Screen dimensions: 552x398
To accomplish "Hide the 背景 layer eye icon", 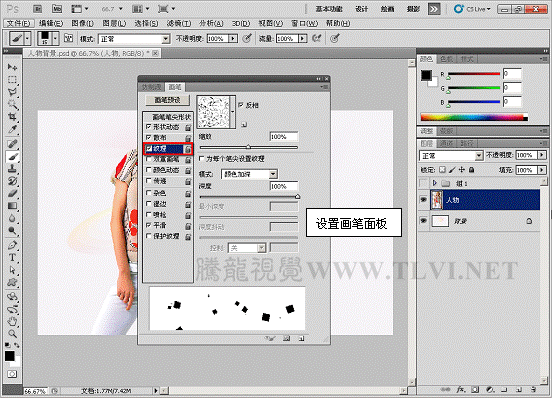I will point(424,221).
